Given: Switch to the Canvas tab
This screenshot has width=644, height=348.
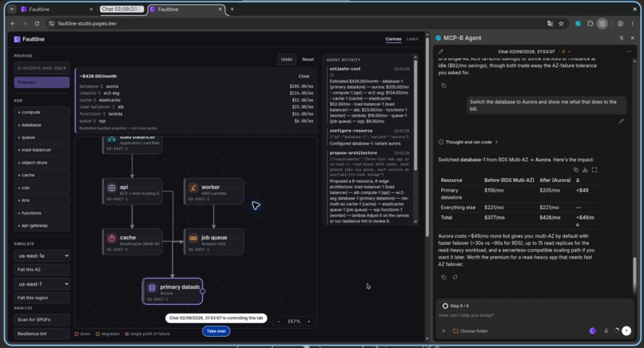Looking at the screenshot, I should (393, 39).
